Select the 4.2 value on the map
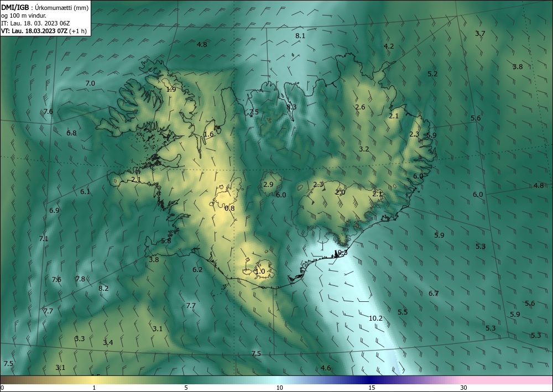Image resolution: width=553 pixels, height=392 pixels. coord(389,46)
